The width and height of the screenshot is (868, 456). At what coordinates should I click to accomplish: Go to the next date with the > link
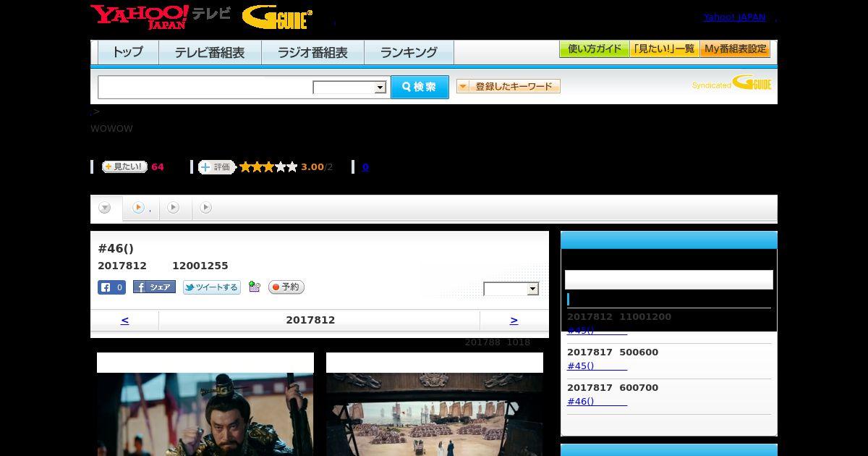coord(514,320)
